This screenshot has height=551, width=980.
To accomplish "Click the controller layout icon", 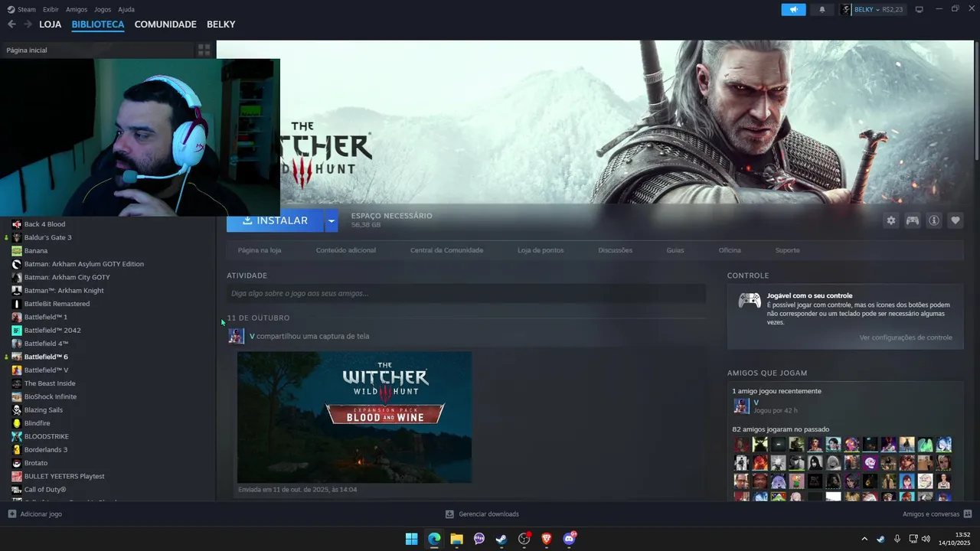I will point(913,220).
